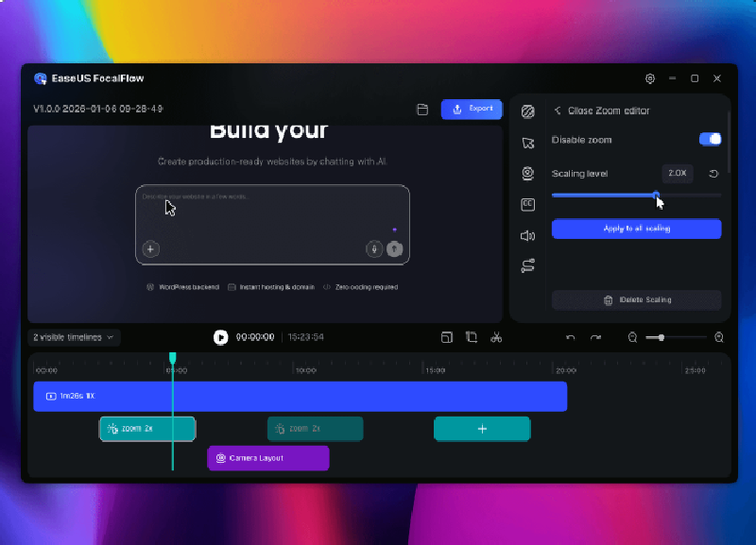
Task: Undo the last action
Action: pyautogui.click(x=571, y=338)
